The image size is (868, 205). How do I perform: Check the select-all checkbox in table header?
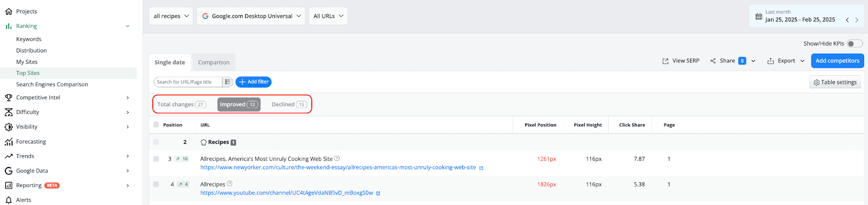156,125
